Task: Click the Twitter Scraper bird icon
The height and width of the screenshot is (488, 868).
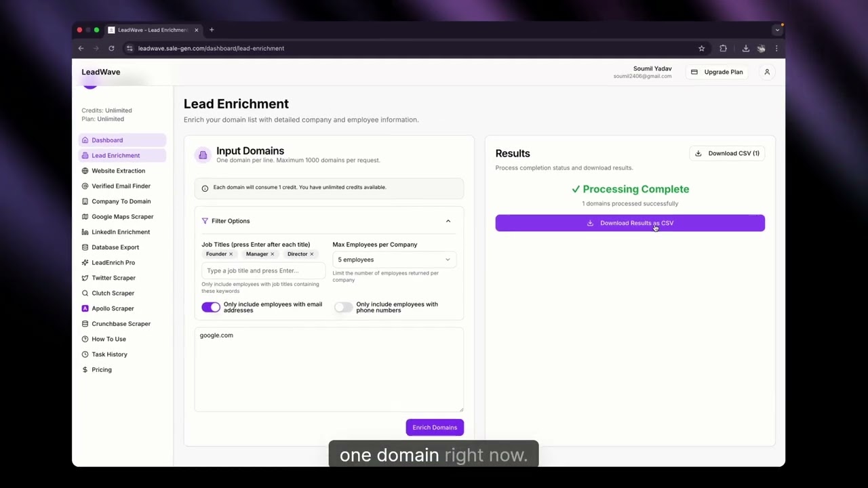Action: 85,278
